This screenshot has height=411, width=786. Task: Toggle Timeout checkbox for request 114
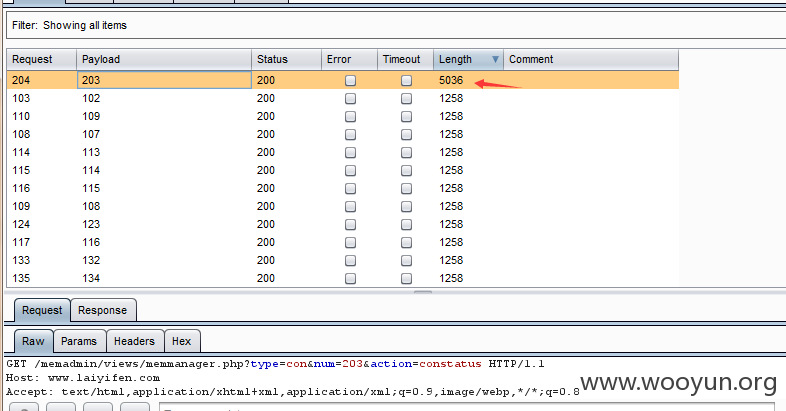(407, 152)
